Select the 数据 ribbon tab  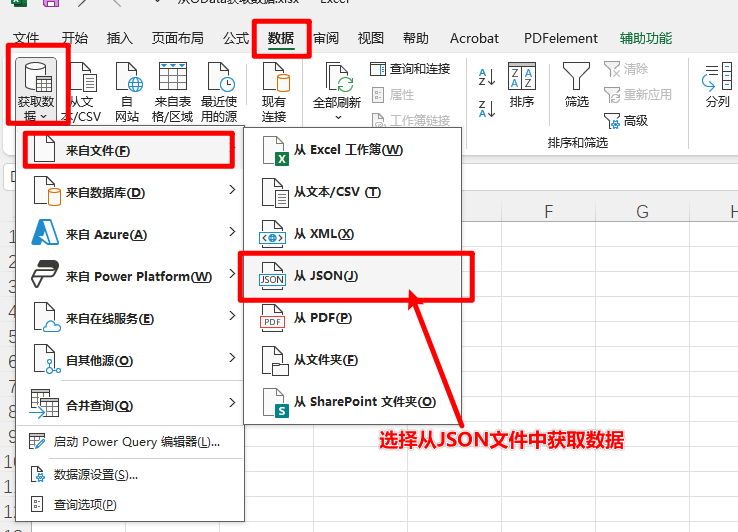[x=281, y=38]
